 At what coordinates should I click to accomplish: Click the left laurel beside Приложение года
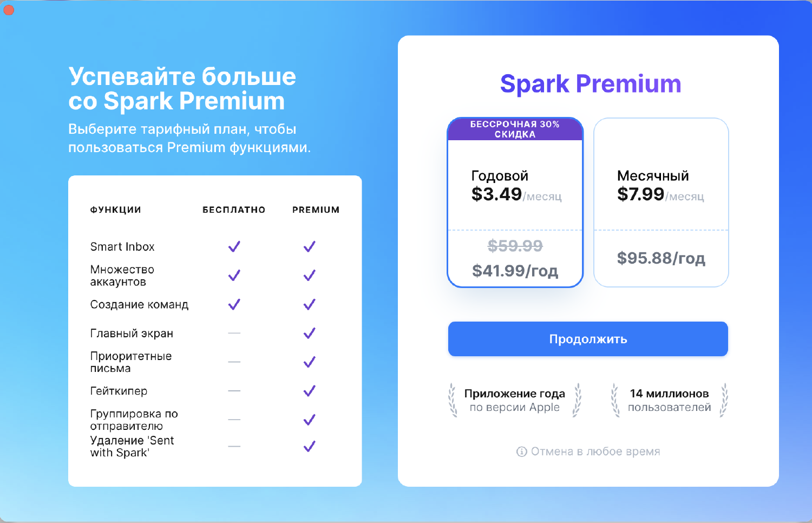click(x=453, y=400)
